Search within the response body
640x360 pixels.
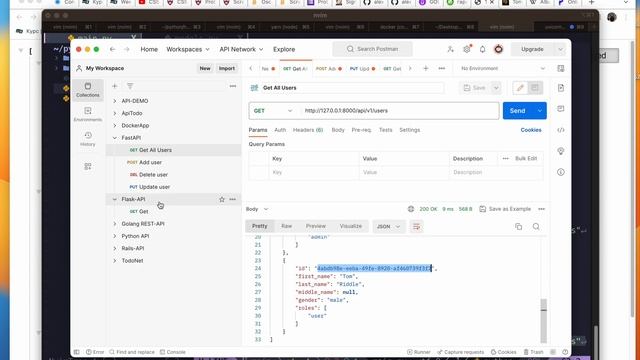pos(536,227)
